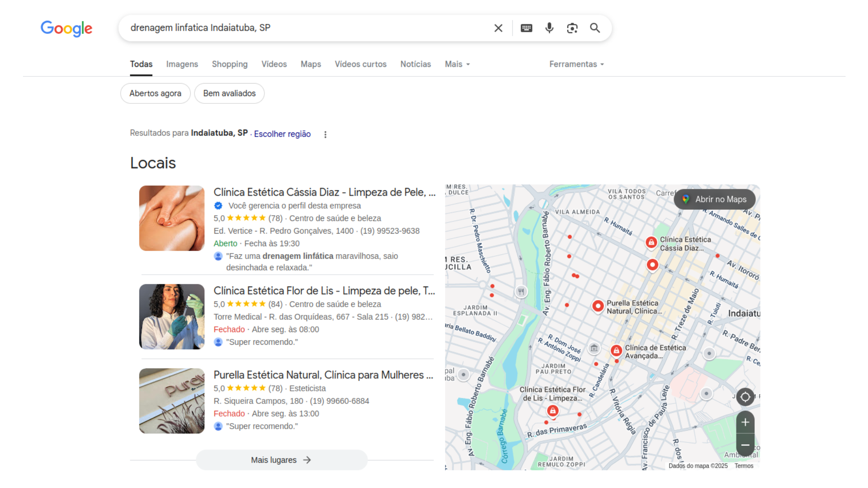Click the magnifying glass search button
868x488 pixels.
[x=595, y=28]
